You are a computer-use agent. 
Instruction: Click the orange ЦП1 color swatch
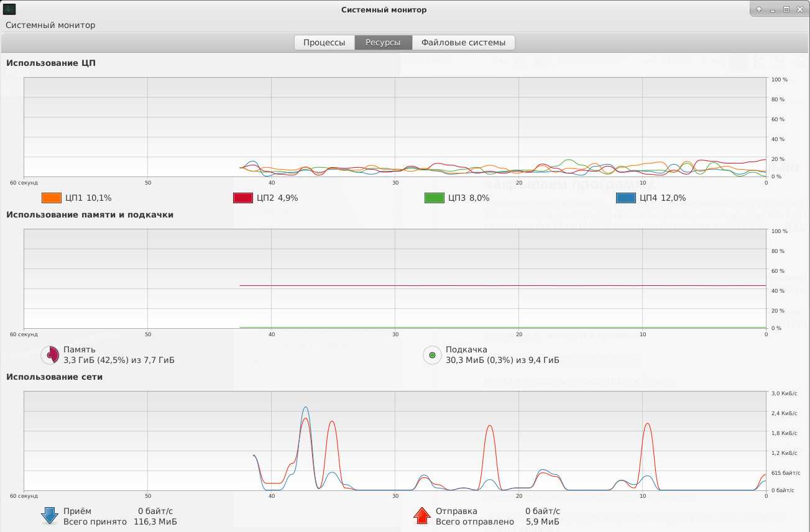pyautogui.click(x=51, y=198)
